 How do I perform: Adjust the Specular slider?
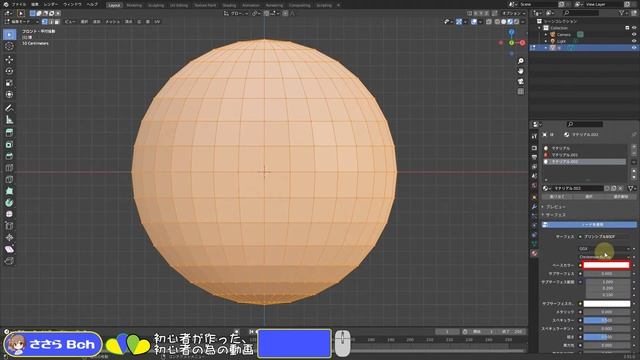607,320
